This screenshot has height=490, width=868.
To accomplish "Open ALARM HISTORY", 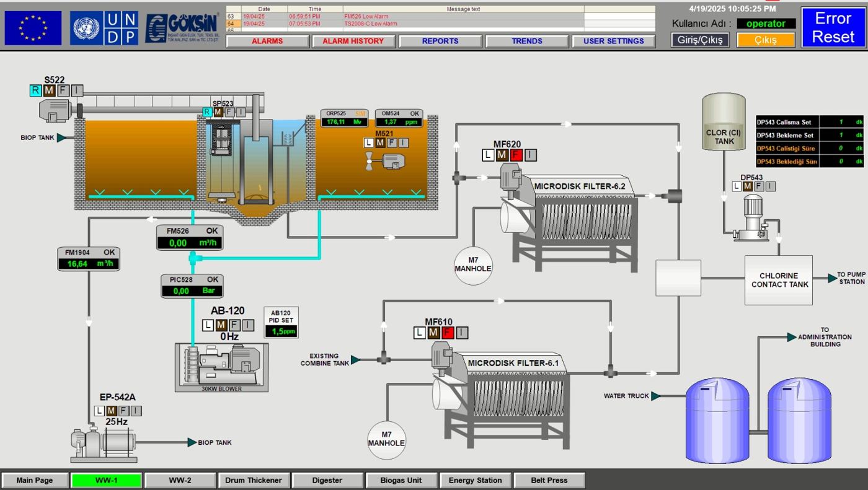I will (x=353, y=42).
